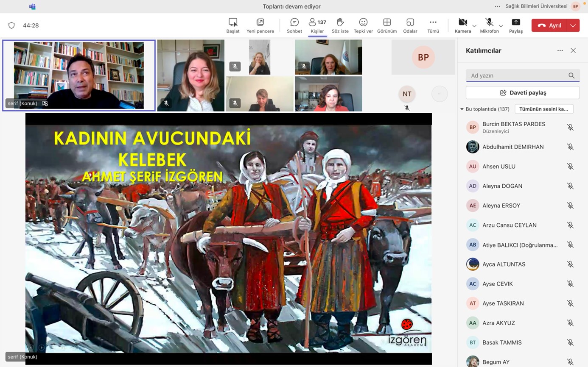Open Odalar breakout rooms
The width and height of the screenshot is (588, 367).
pos(410,25)
